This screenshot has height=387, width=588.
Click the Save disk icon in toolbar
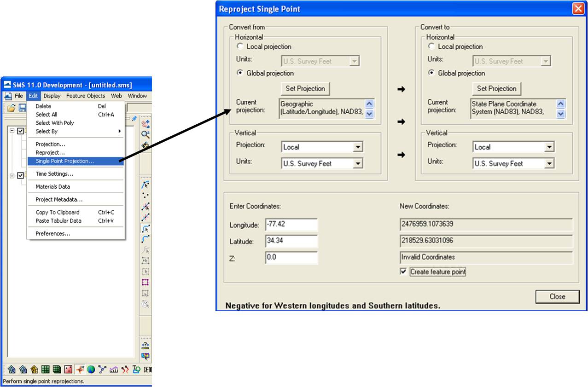click(22, 108)
